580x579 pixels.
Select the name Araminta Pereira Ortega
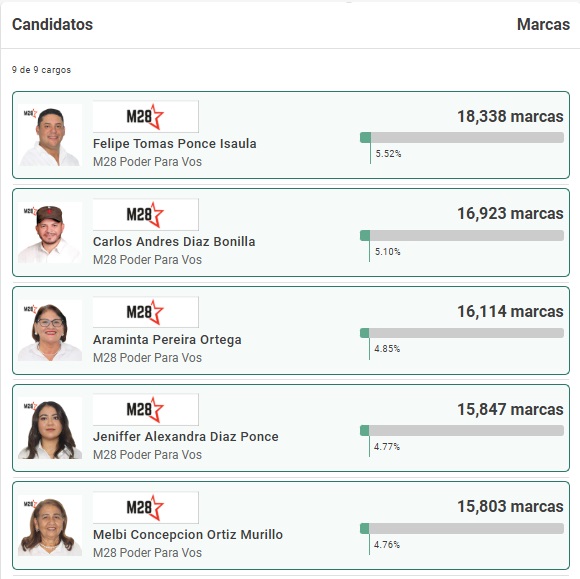pyautogui.click(x=167, y=340)
